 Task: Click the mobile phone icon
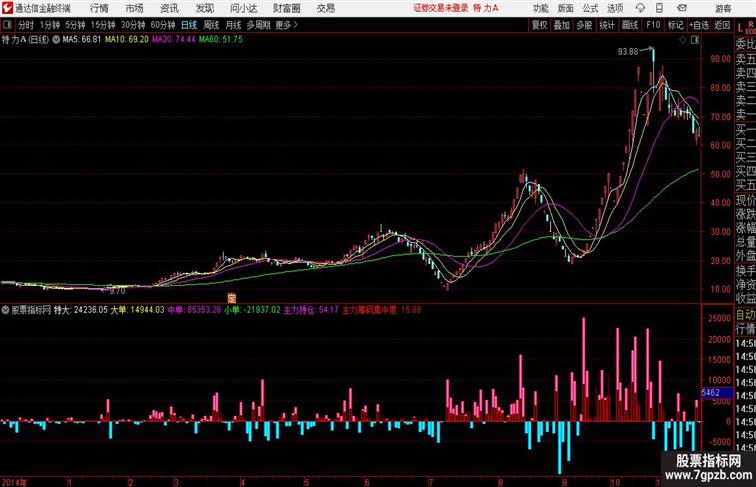[659, 8]
